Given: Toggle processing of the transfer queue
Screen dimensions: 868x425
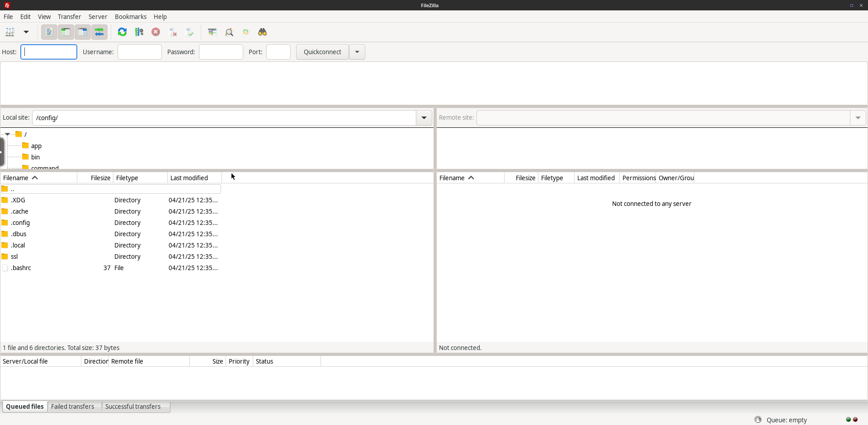Looking at the screenshot, I should tap(139, 32).
